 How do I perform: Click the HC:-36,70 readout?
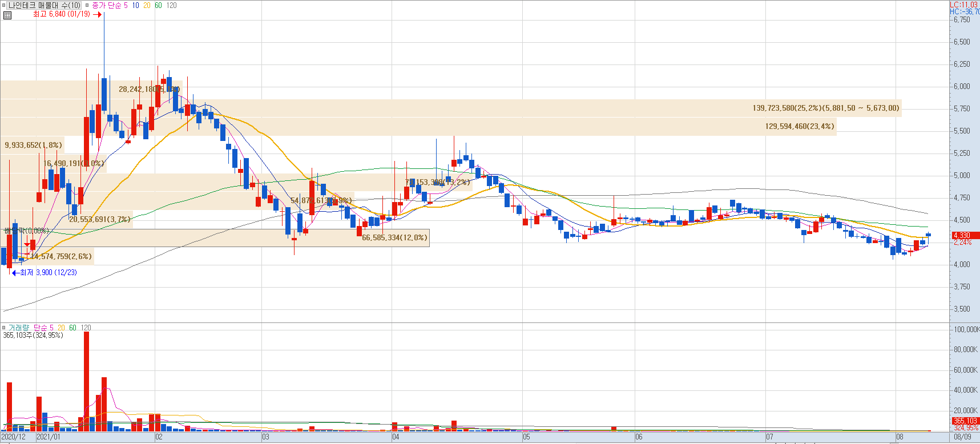point(965,11)
